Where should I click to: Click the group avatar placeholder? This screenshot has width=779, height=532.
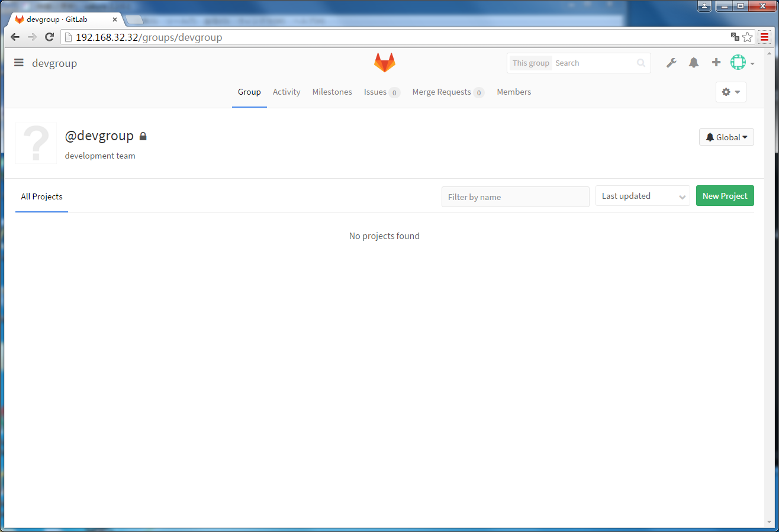tap(36, 143)
